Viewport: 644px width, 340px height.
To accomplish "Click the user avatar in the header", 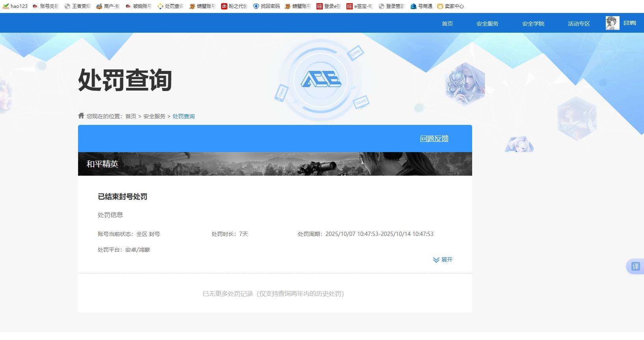I will click(x=612, y=23).
